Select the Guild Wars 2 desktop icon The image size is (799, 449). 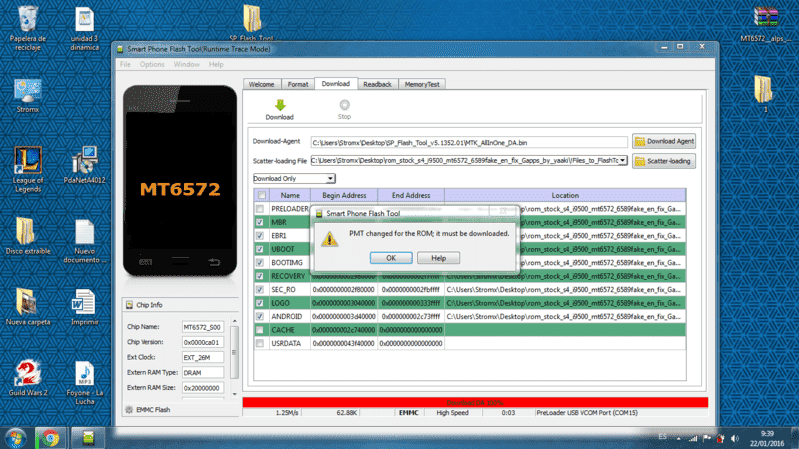point(28,378)
